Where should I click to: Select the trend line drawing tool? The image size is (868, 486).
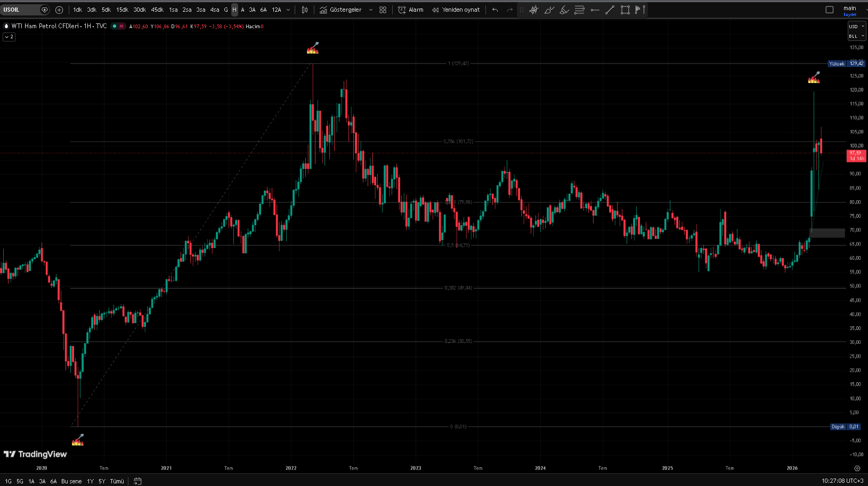(x=610, y=10)
